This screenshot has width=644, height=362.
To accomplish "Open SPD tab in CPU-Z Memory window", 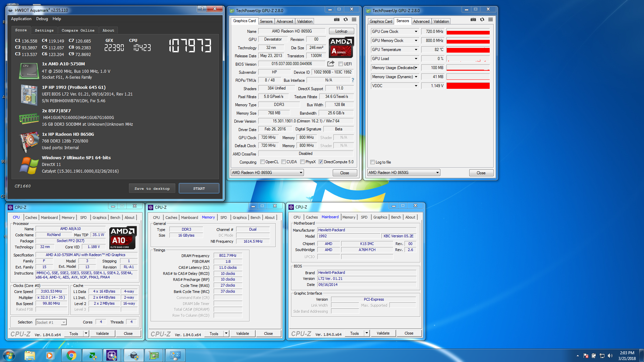I will click(x=223, y=218).
